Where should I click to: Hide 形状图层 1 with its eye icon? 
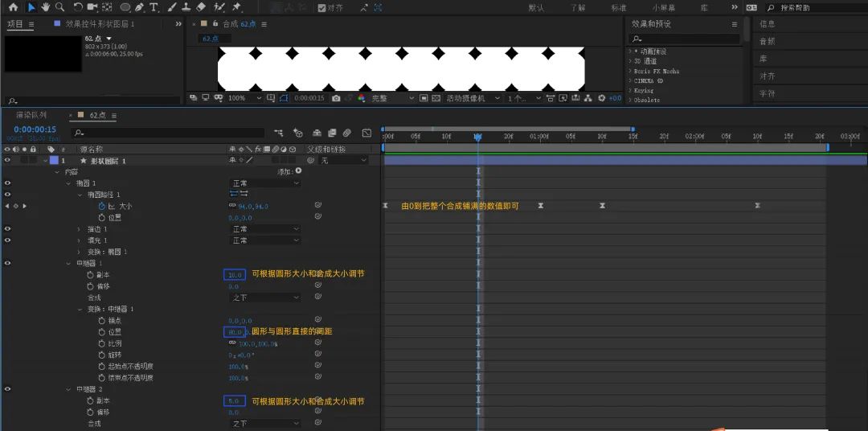[x=8, y=161]
